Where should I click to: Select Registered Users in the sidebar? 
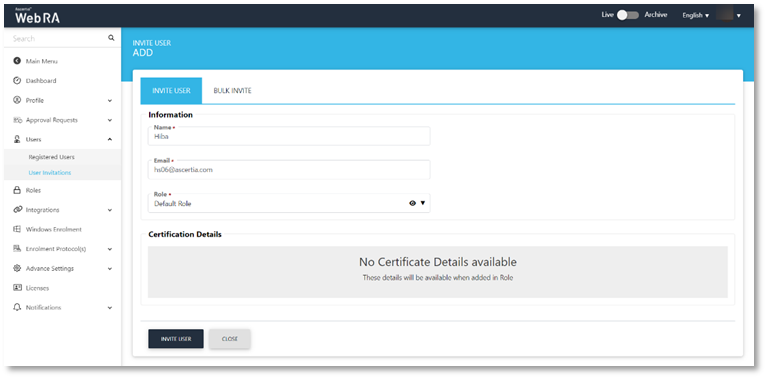coord(51,157)
